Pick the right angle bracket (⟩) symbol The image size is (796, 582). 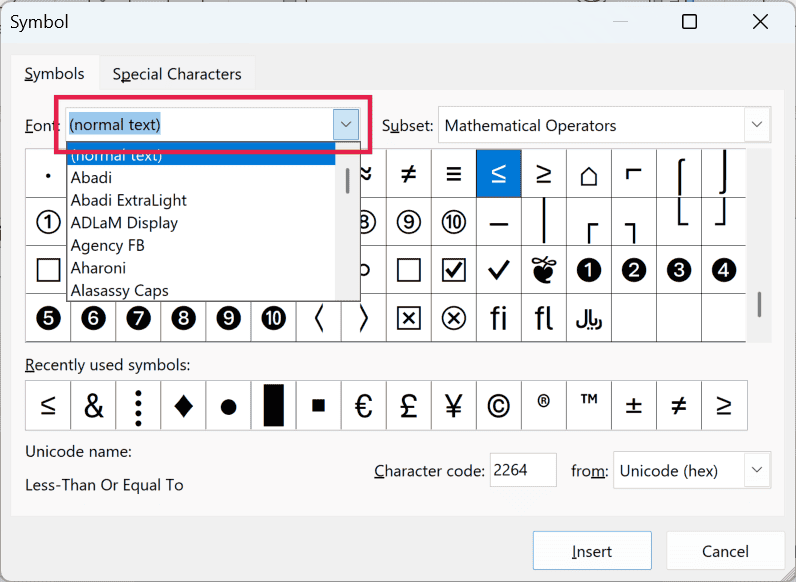coord(363,318)
